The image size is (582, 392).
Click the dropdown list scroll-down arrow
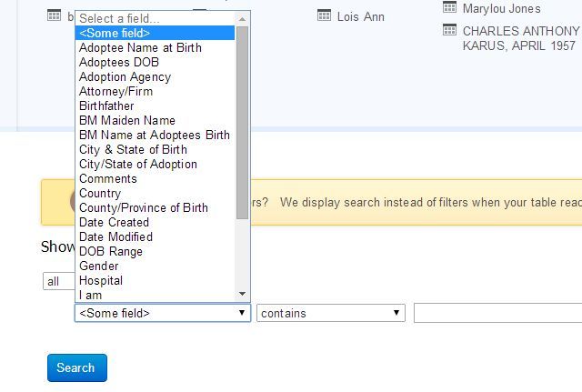point(243,294)
